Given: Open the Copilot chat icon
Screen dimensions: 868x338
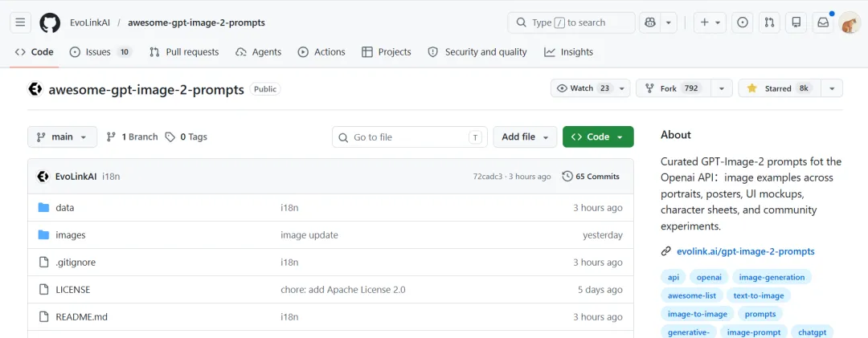Looking at the screenshot, I should [x=649, y=22].
